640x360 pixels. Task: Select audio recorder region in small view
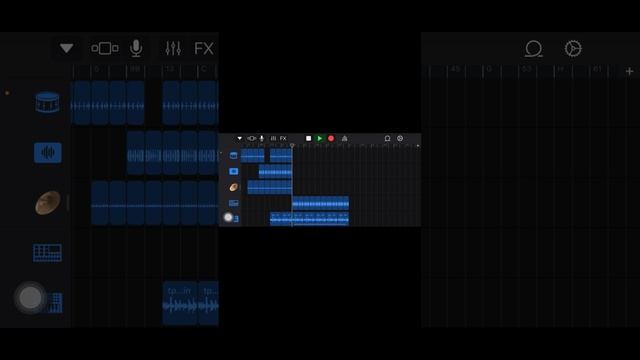tap(276, 171)
